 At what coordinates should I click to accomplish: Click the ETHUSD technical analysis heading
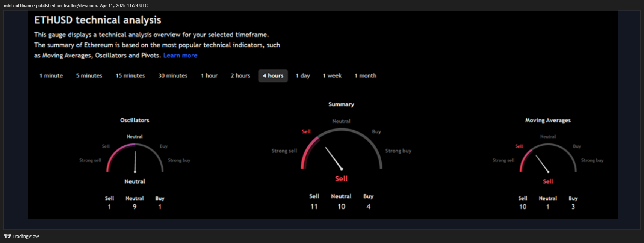click(x=98, y=20)
